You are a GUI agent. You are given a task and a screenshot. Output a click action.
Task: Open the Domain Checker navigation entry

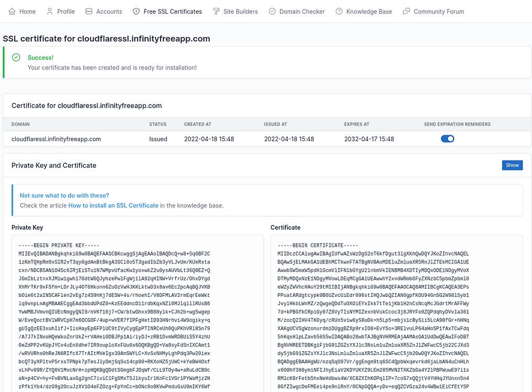tap(297, 11)
